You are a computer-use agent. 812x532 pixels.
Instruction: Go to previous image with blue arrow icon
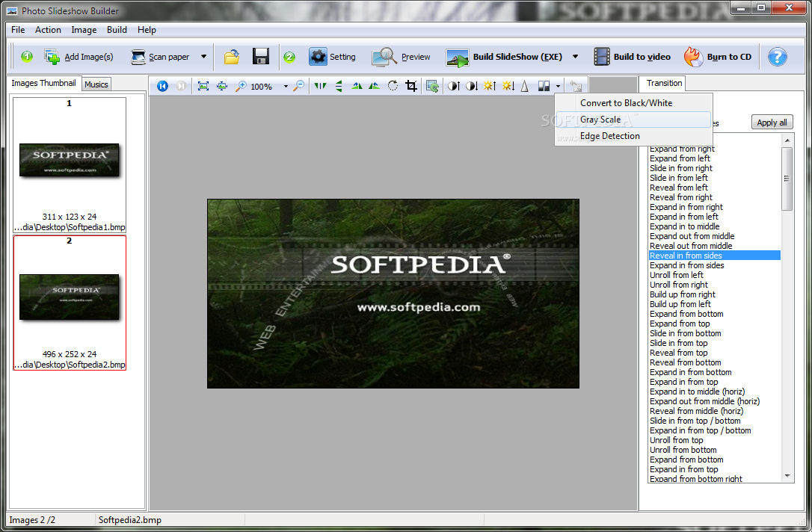[162, 86]
